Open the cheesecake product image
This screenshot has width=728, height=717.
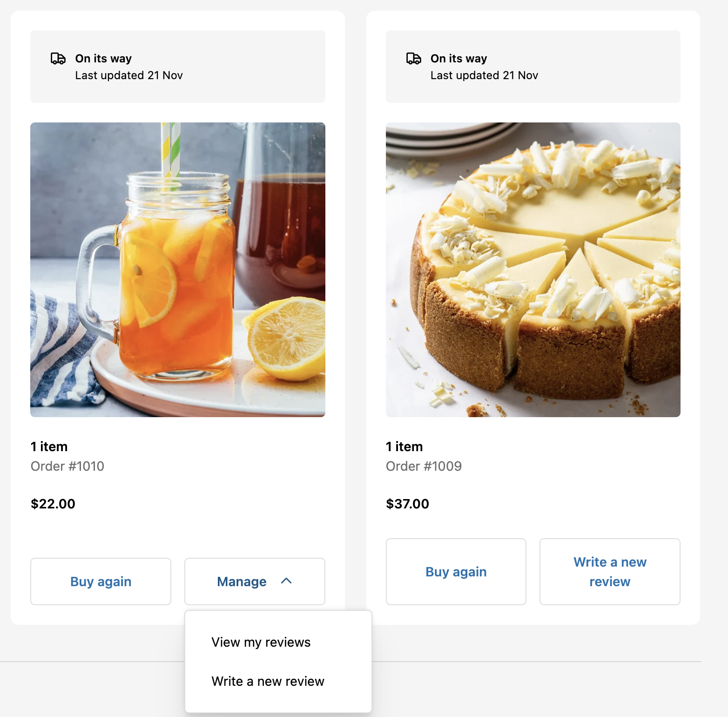(x=533, y=270)
